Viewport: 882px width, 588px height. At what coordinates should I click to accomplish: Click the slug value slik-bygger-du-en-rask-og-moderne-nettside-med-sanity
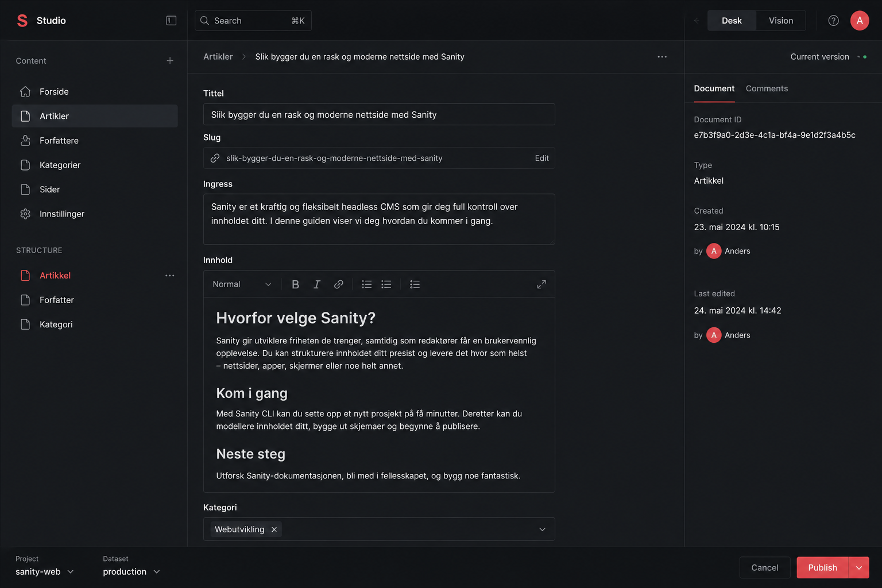point(334,158)
